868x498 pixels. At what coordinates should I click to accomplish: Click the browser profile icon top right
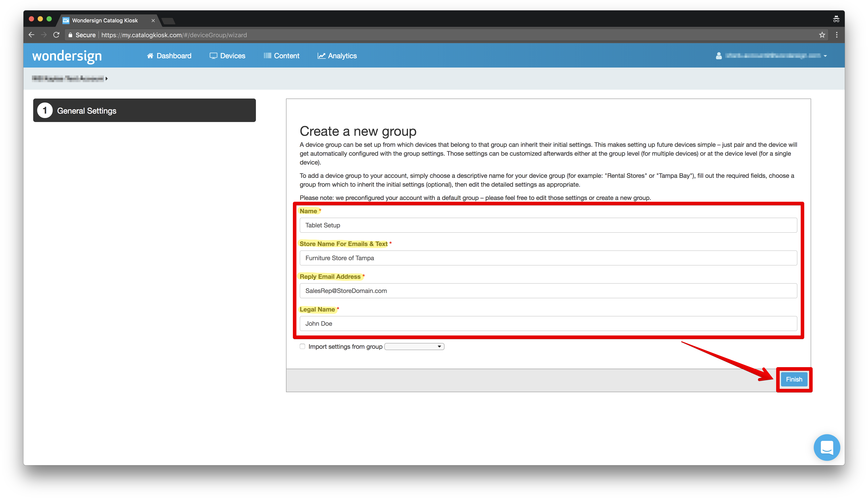coord(836,19)
